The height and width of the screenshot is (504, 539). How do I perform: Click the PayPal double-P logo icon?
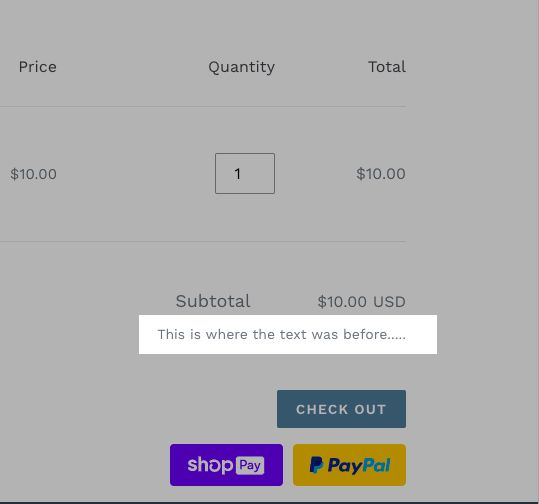coord(316,465)
